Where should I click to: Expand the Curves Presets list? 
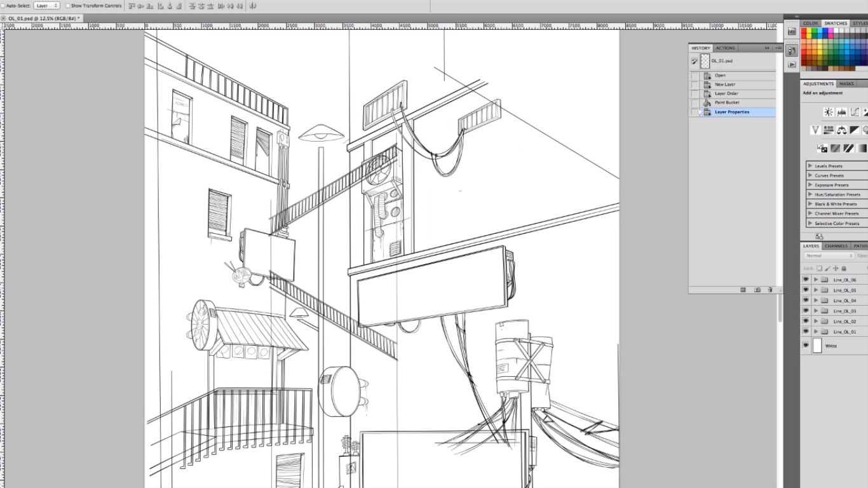pyautogui.click(x=810, y=175)
